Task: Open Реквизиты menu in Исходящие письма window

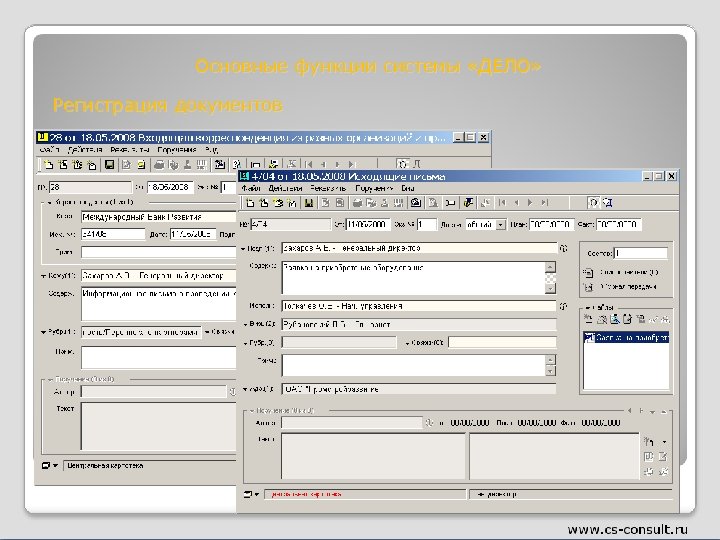Action: [x=328, y=188]
